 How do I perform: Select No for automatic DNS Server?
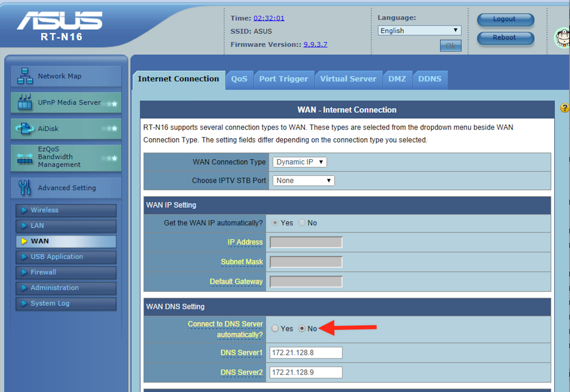[x=302, y=328]
